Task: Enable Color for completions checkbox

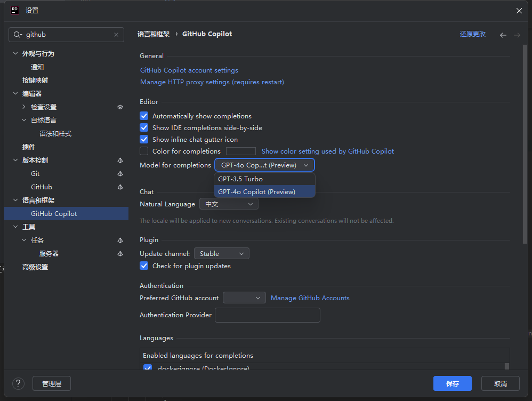Action: [144, 151]
